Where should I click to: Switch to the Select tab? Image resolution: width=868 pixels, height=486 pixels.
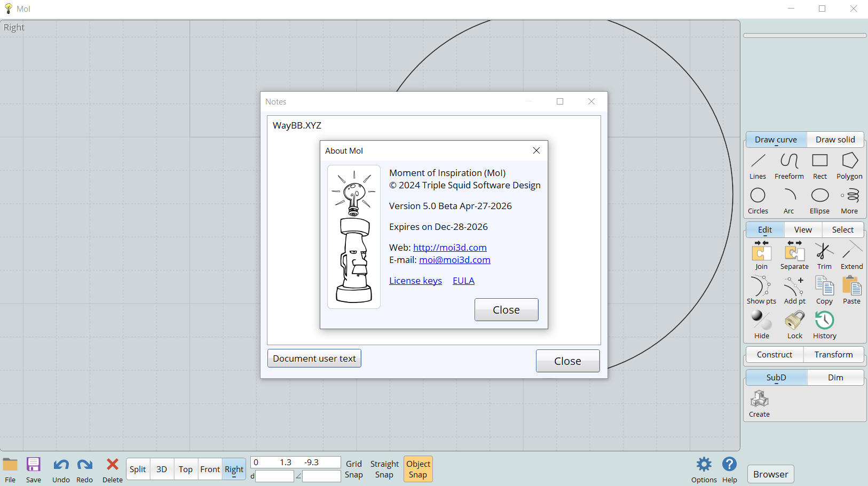(843, 230)
